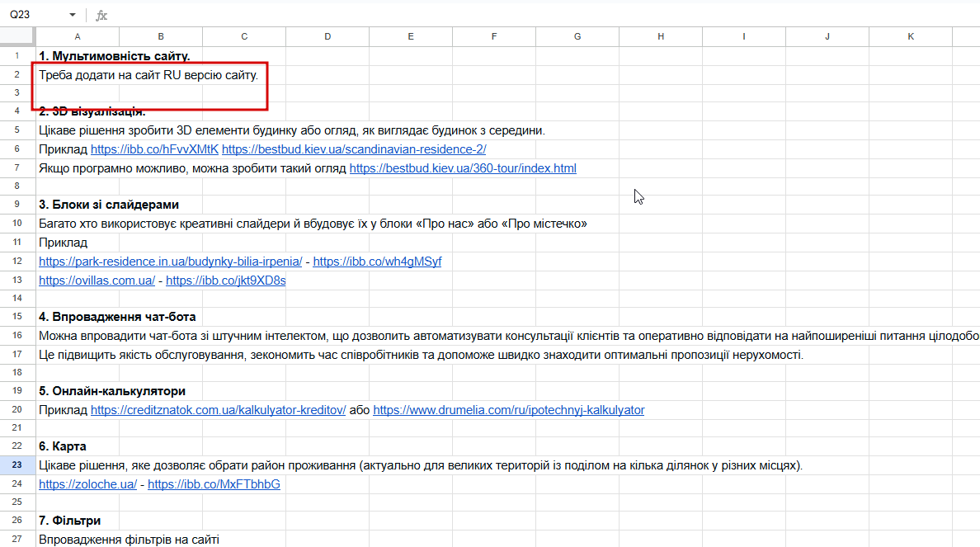Screen dimensions: 980x547
Task: Click the heading '3. Блоки зі слайдерами'
Action: pos(109,205)
